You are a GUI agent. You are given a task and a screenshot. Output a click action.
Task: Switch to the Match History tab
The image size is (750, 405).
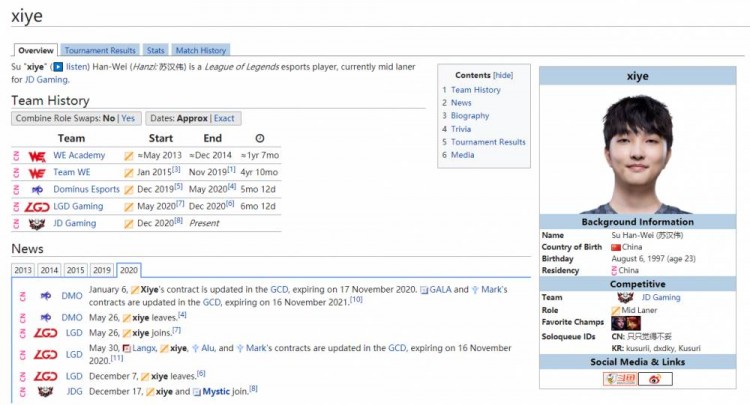200,50
